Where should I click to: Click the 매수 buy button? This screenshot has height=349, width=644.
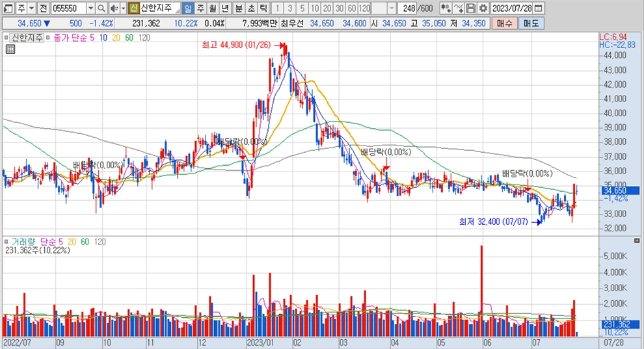(504, 23)
